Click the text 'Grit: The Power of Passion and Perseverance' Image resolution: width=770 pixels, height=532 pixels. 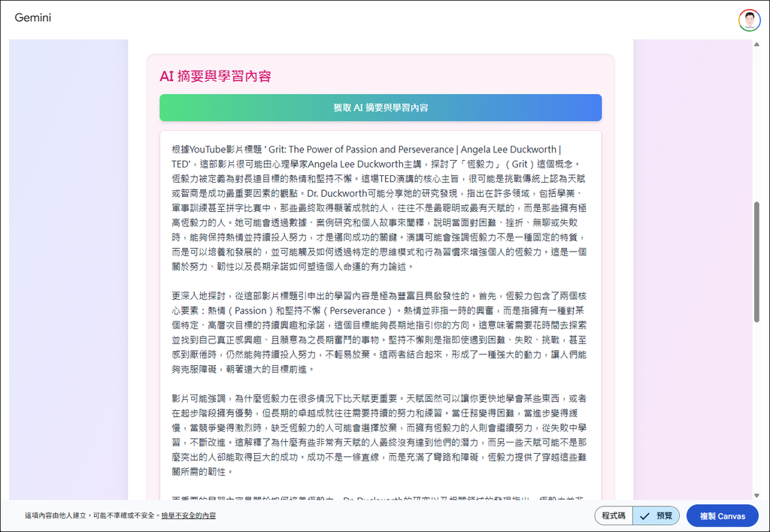pyautogui.click(x=361, y=150)
